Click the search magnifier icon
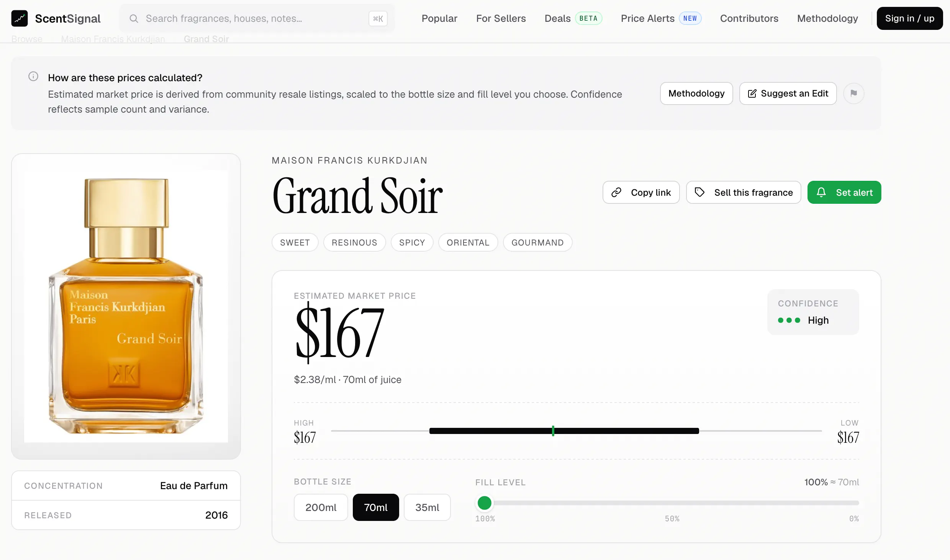 [134, 18]
